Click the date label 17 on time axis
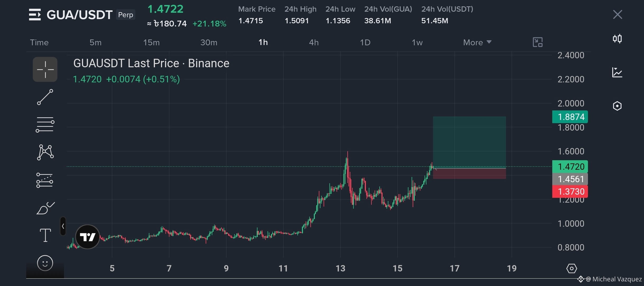Viewport: 644px width, 286px height. pos(455,269)
